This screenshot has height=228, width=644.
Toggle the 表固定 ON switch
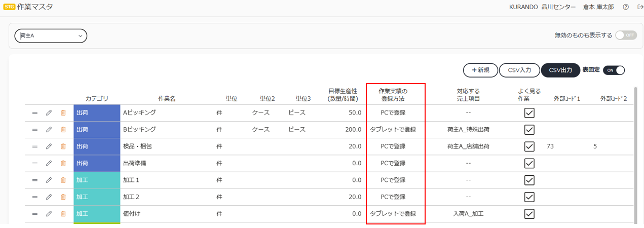coord(614,70)
